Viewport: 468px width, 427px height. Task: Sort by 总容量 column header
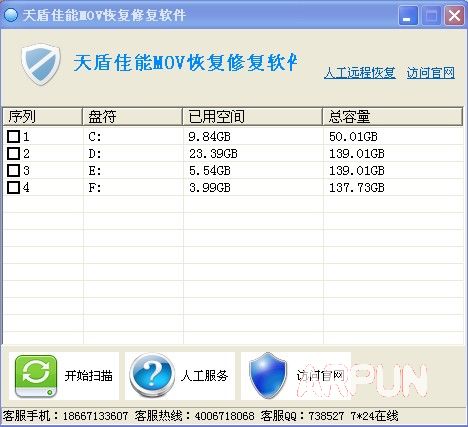click(393, 117)
